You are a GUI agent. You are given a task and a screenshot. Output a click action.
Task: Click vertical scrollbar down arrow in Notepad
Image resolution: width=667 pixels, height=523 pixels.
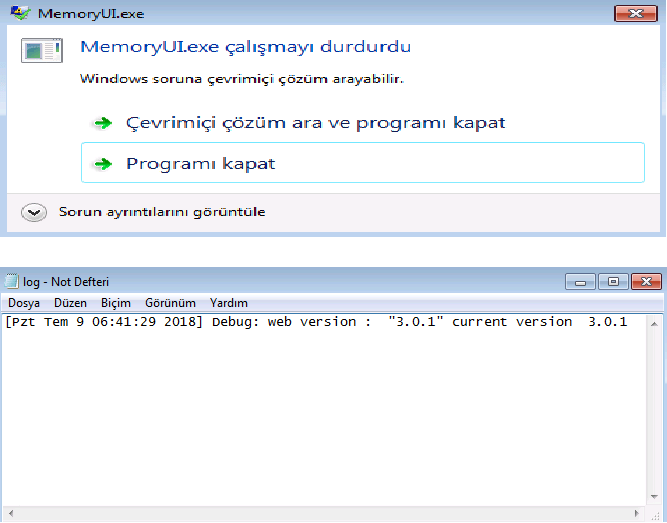pos(654,497)
